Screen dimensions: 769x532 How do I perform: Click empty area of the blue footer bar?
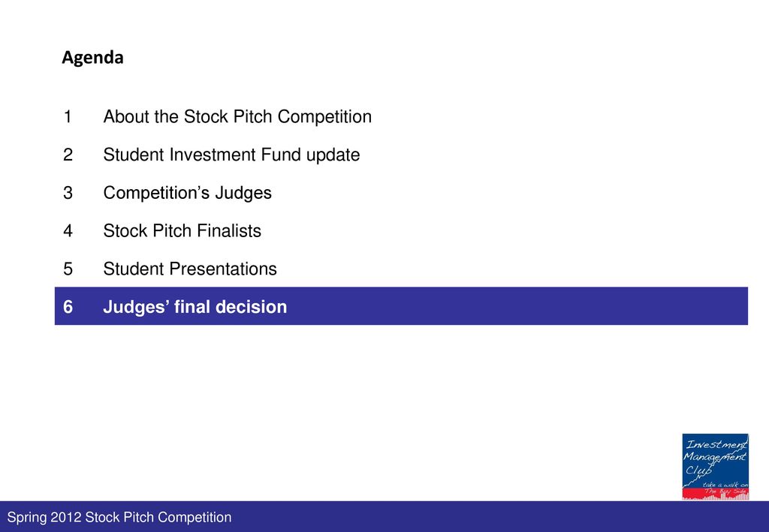click(490, 517)
